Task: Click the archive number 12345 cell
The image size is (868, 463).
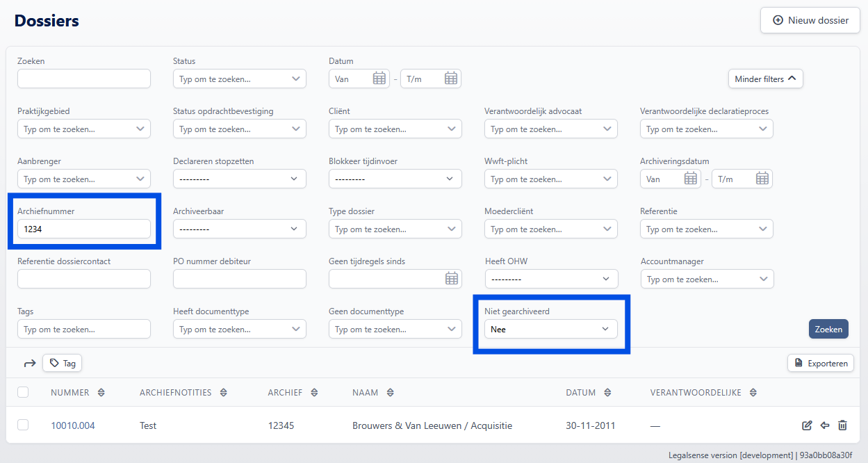Action: click(x=281, y=425)
